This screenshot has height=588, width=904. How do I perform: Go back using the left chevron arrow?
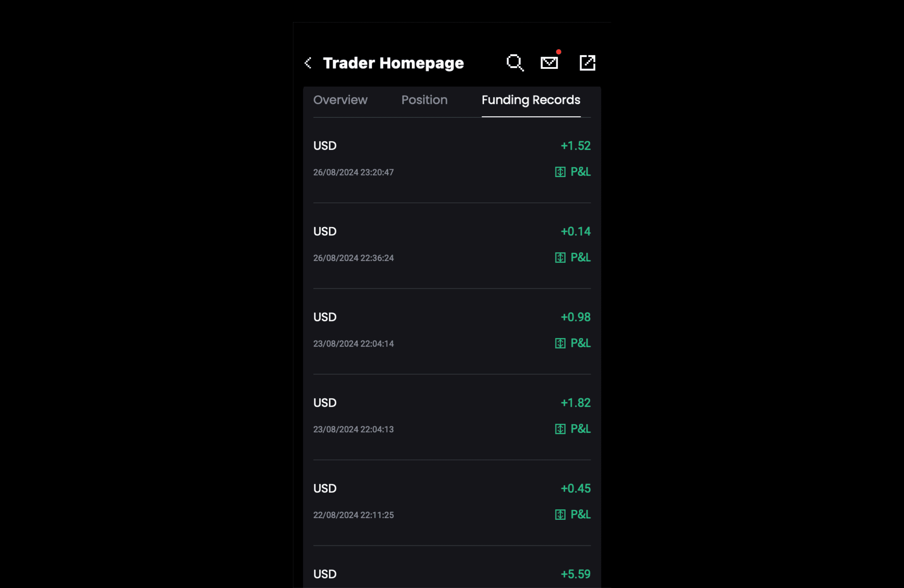pos(308,63)
